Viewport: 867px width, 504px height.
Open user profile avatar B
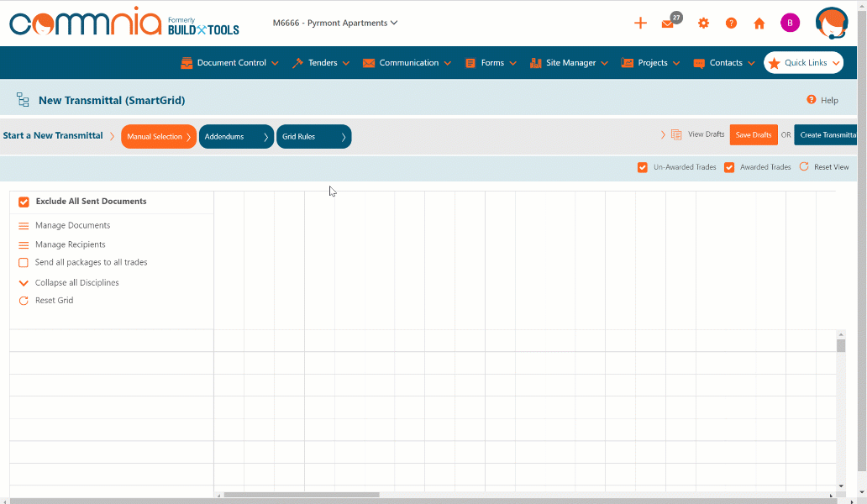pos(790,23)
